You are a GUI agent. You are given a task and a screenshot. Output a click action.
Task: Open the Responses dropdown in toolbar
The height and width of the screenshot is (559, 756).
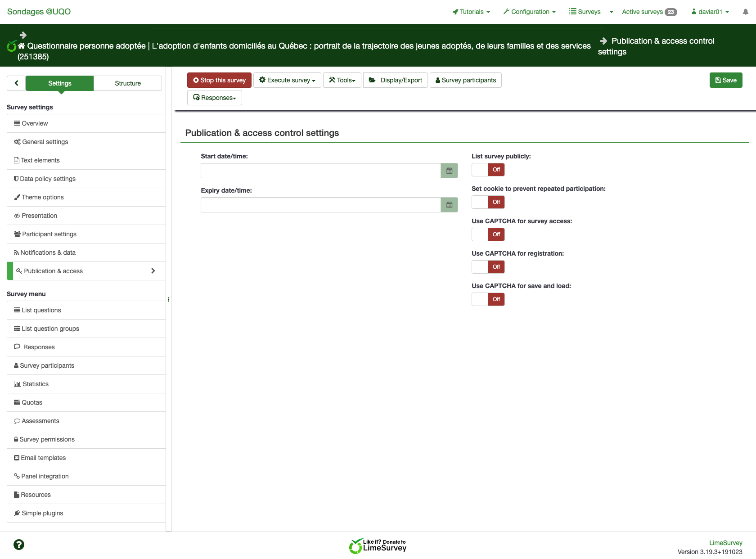click(x=214, y=98)
